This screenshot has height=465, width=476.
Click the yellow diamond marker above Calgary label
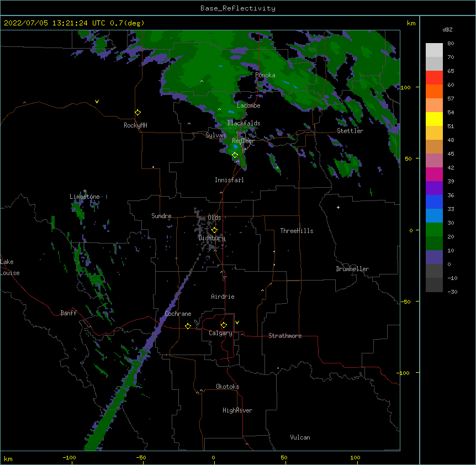[x=224, y=325]
